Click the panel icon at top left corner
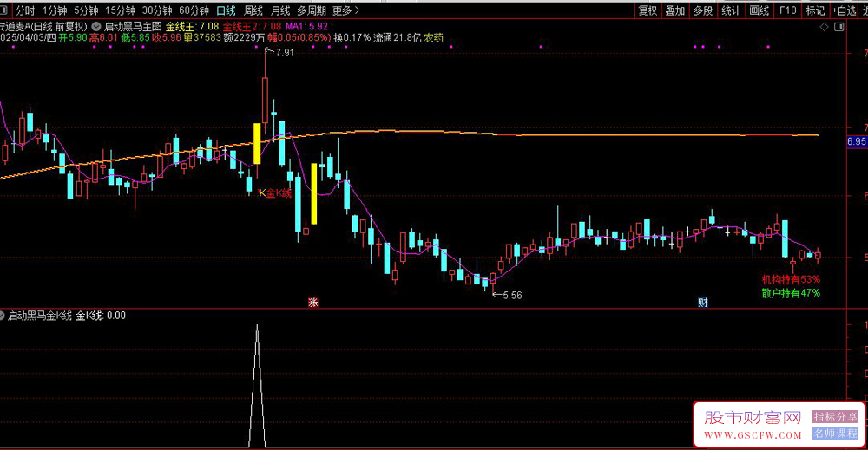 pyautogui.click(x=3, y=10)
